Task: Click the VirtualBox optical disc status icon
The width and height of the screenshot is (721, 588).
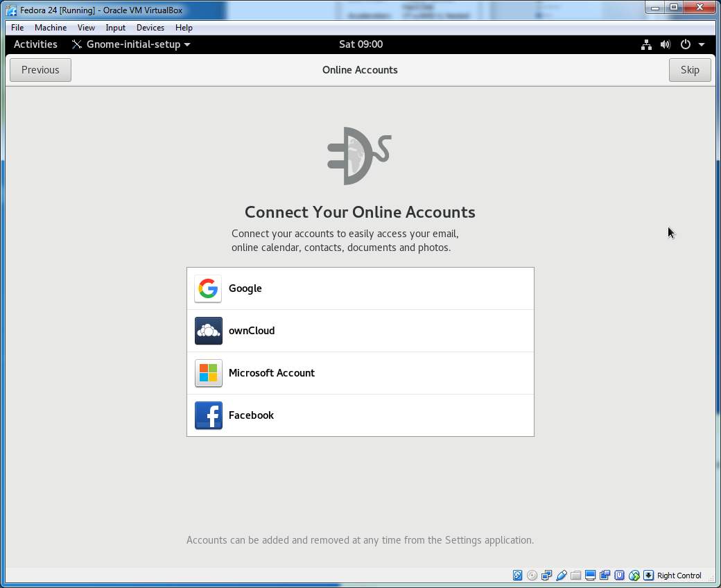Action: (x=532, y=576)
